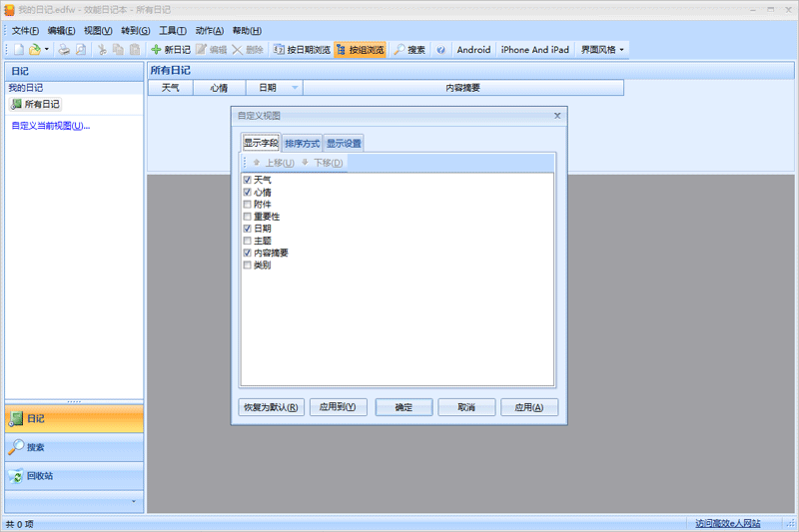
Task: Click the copy icon
Action: [118, 49]
